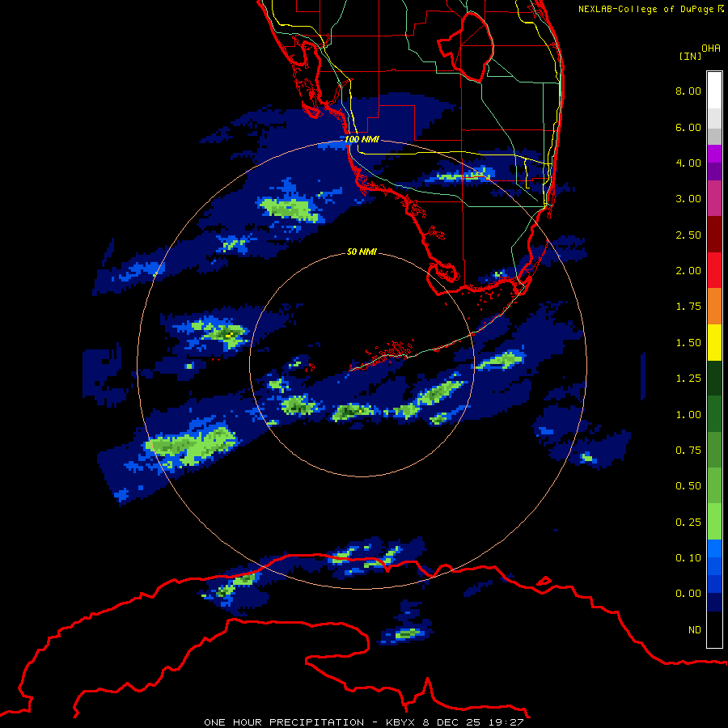Select the orange swatch beside 1.75

(x=714, y=306)
